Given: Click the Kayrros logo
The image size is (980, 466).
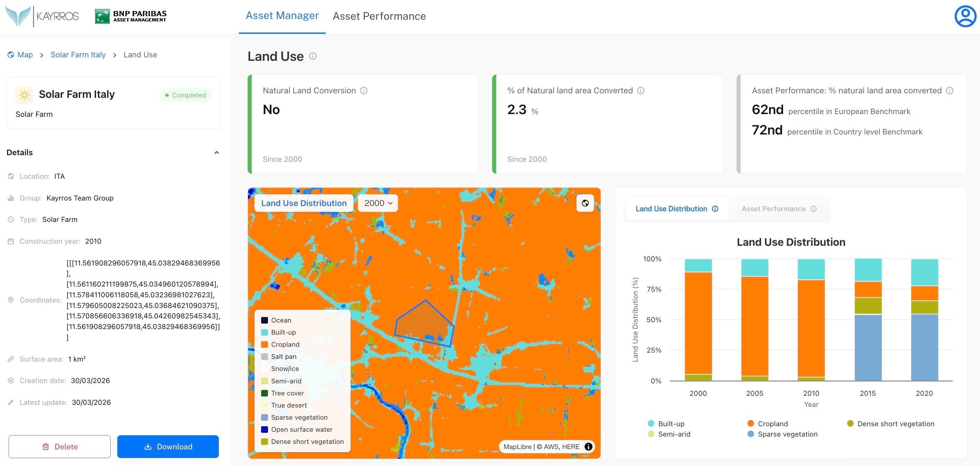Looking at the screenshot, I should [42, 16].
